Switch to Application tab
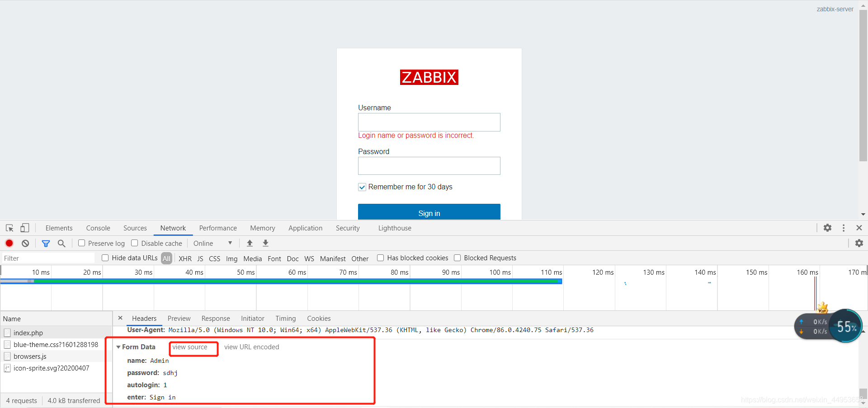Viewport: 868px width, 408px height. tap(306, 228)
